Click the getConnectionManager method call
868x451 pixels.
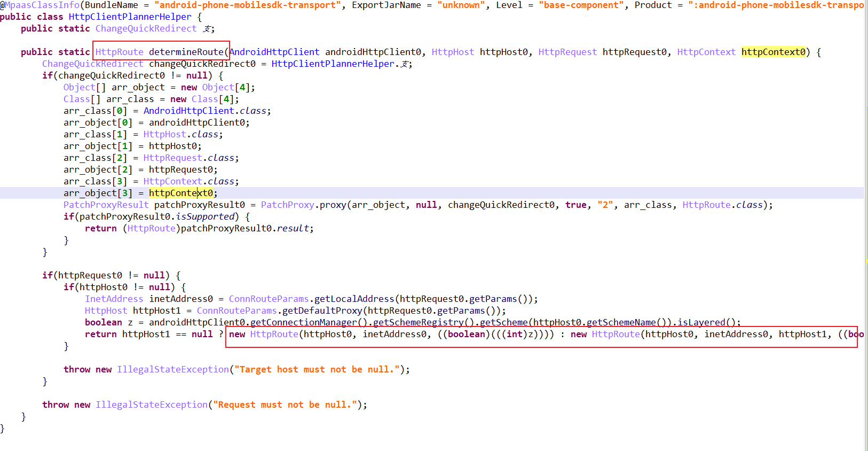point(303,322)
